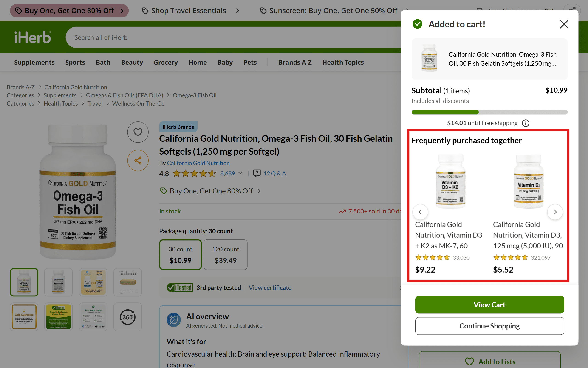This screenshot has width=588, height=368.
Task: Open Vitamin D3 + K2 product image
Action: click(x=450, y=181)
